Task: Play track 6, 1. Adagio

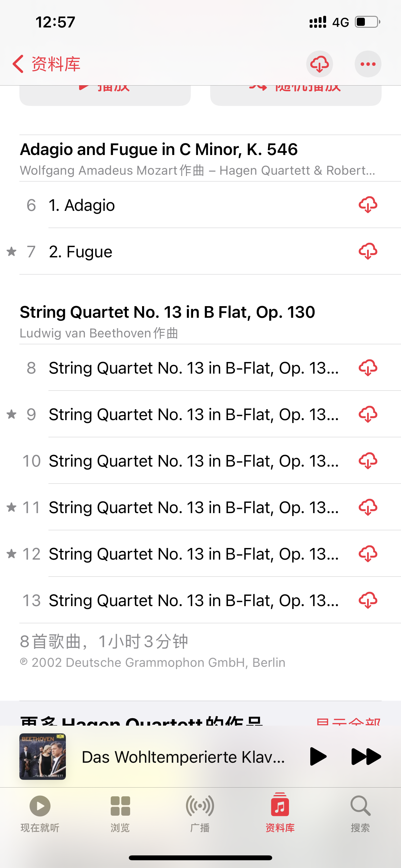Action: (x=169, y=205)
